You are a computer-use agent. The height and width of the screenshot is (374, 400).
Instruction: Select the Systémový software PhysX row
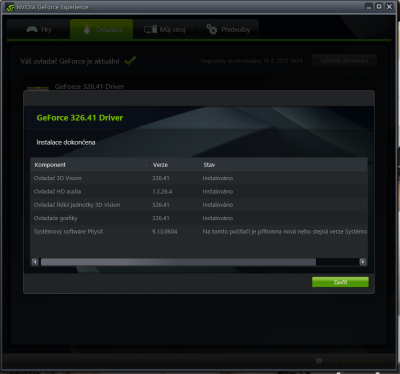[199, 231]
